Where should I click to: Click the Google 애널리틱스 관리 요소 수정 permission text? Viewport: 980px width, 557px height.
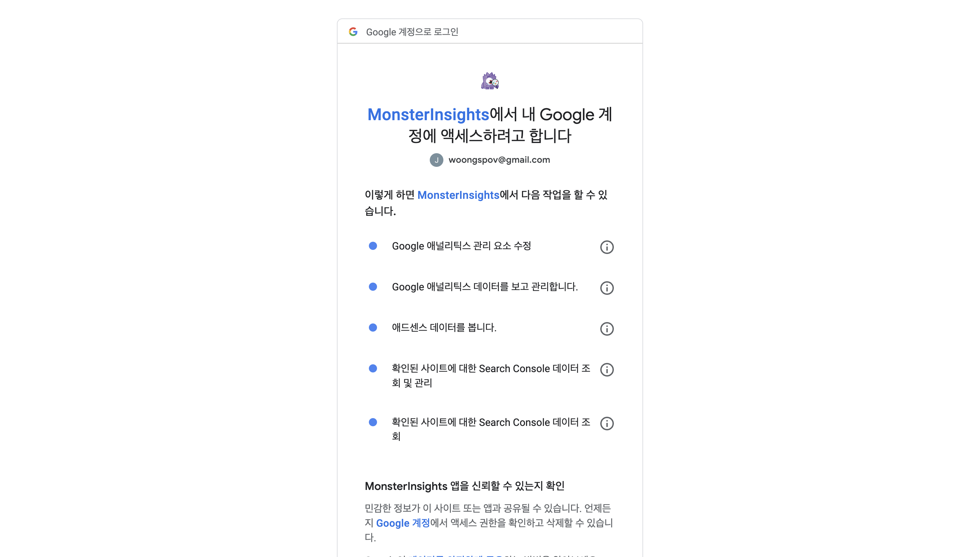click(461, 246)
